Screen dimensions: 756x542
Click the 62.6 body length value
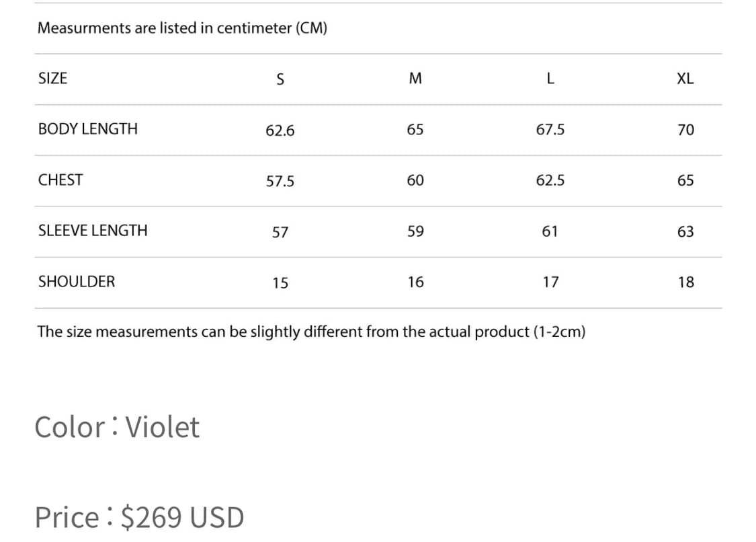pyautogui.click(x=280, y=130)
